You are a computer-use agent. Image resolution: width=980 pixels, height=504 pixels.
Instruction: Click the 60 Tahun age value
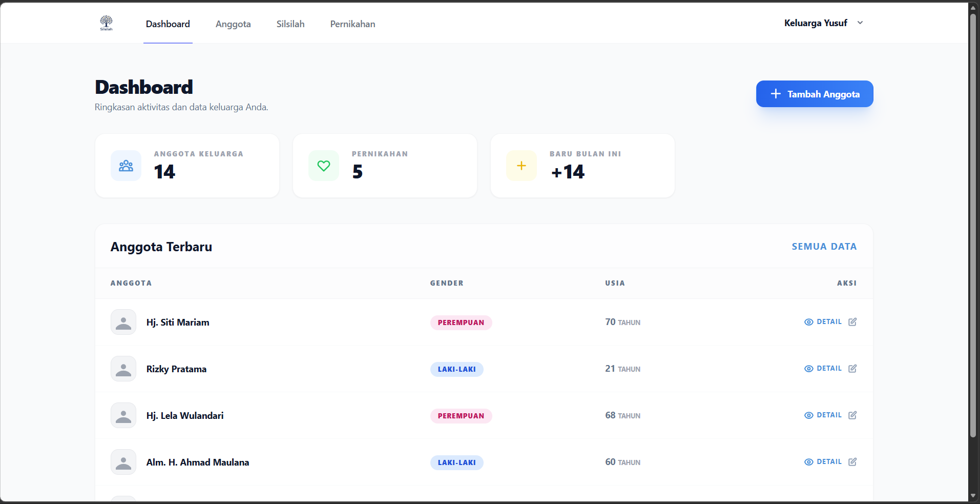(x=623, y=462)
